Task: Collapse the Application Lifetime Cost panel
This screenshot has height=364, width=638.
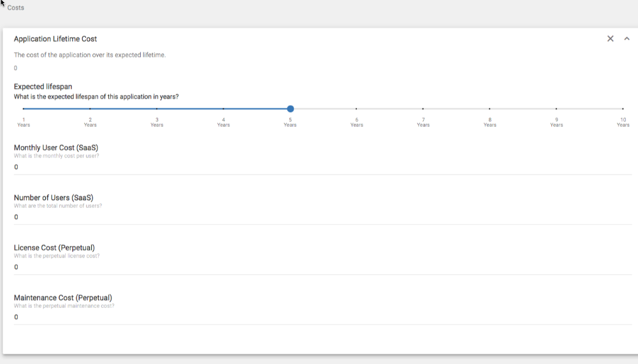Action: [627, 39]
